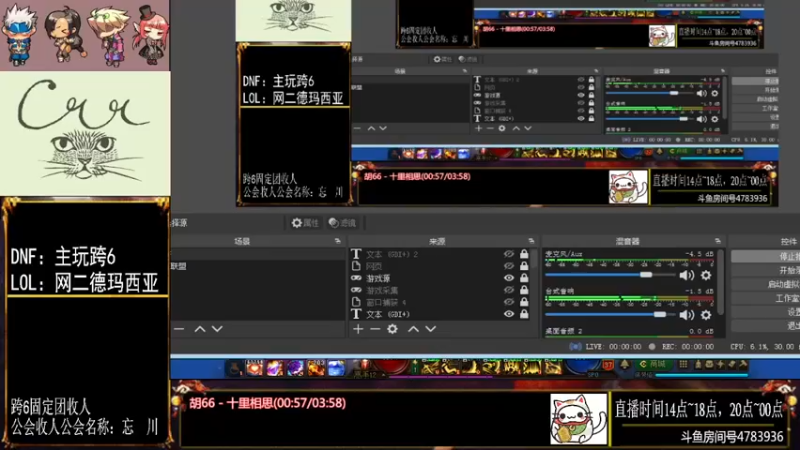
Task: Hide the 游戏源 source via eye icon
Action: pos(509,278)
